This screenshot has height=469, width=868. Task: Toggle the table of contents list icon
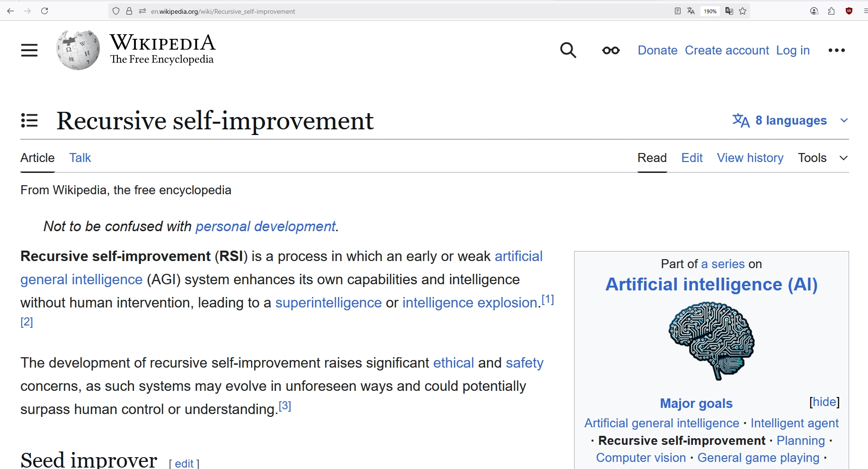(29, 120)
